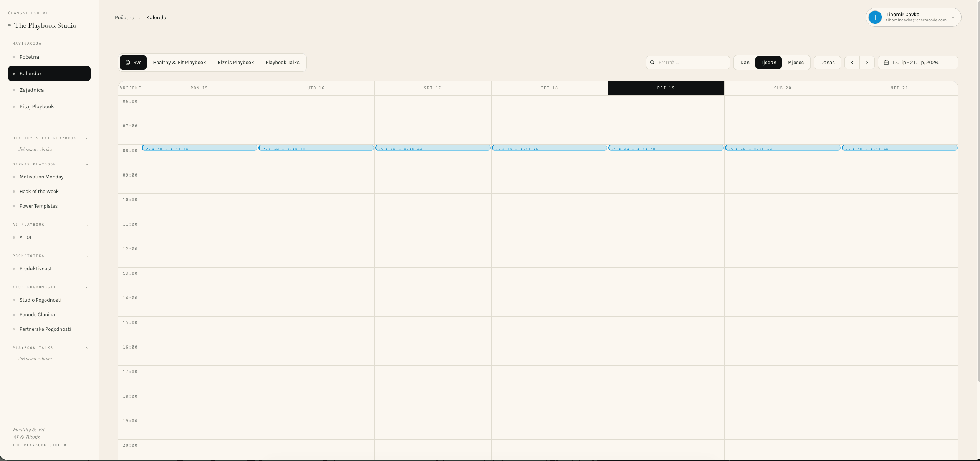Open the 8 AM event on UTO 16
The image size is (980, 461).
(316, 148)
